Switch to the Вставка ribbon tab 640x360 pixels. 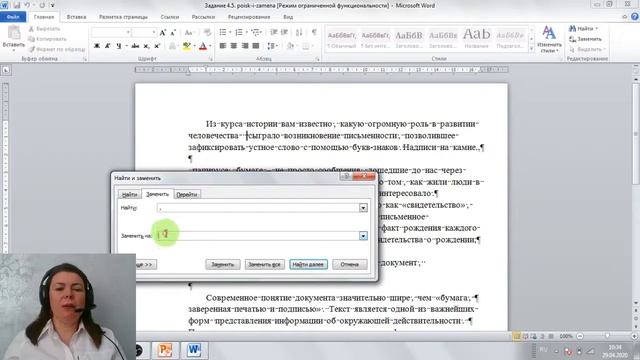76,17
